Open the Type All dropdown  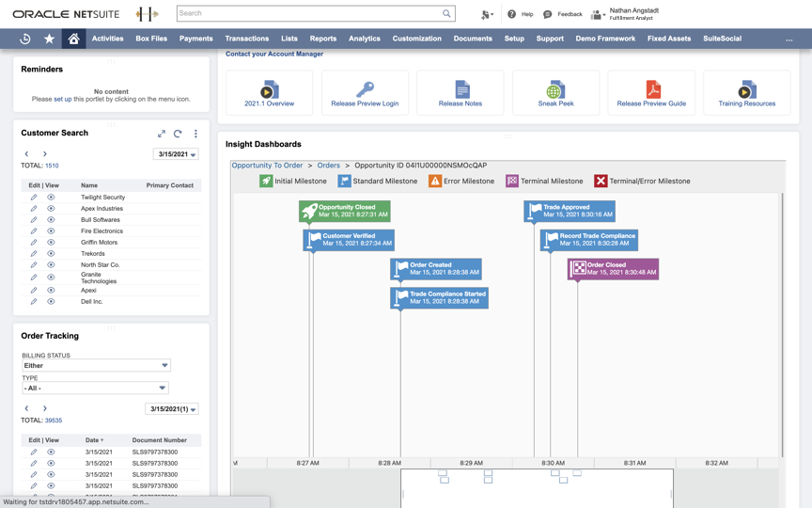tap(95, 388)
